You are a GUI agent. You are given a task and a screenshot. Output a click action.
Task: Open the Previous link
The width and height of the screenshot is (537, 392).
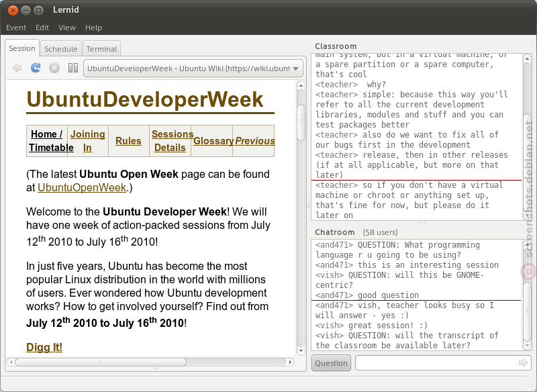coord(255,141)
